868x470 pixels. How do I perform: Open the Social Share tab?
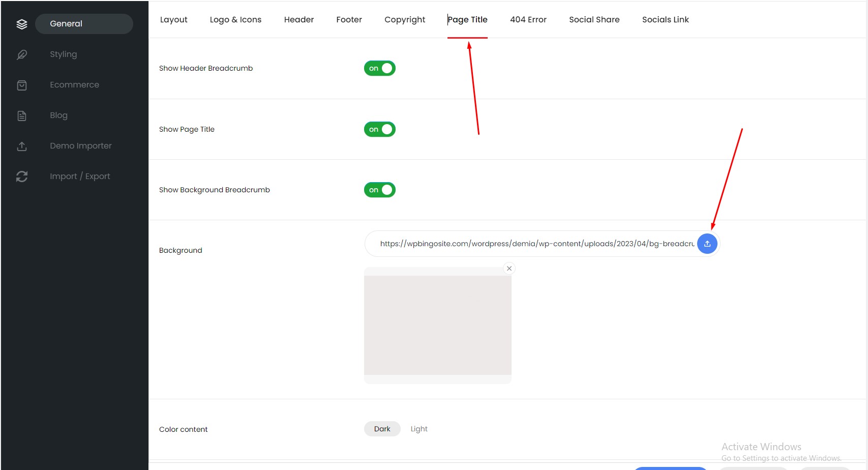[594, 19]
